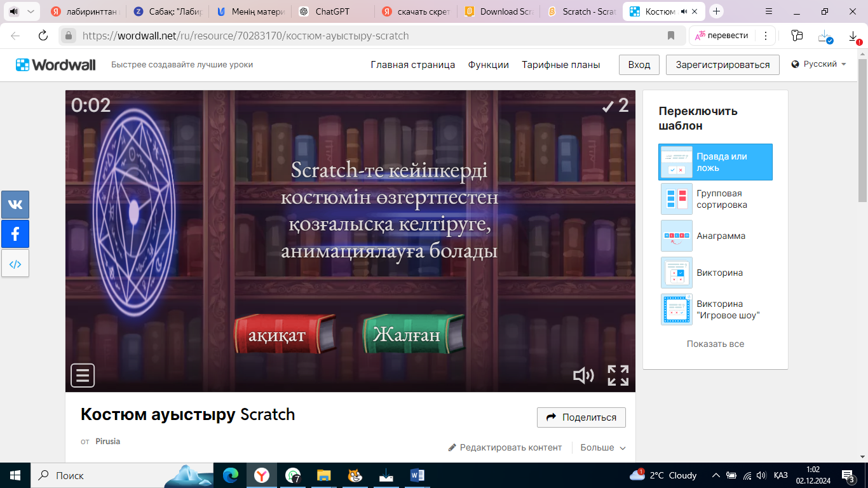Select the Викторина "Игровое шоу" template
The height and width of the screenshot is (488, 868).
[715, 309]
